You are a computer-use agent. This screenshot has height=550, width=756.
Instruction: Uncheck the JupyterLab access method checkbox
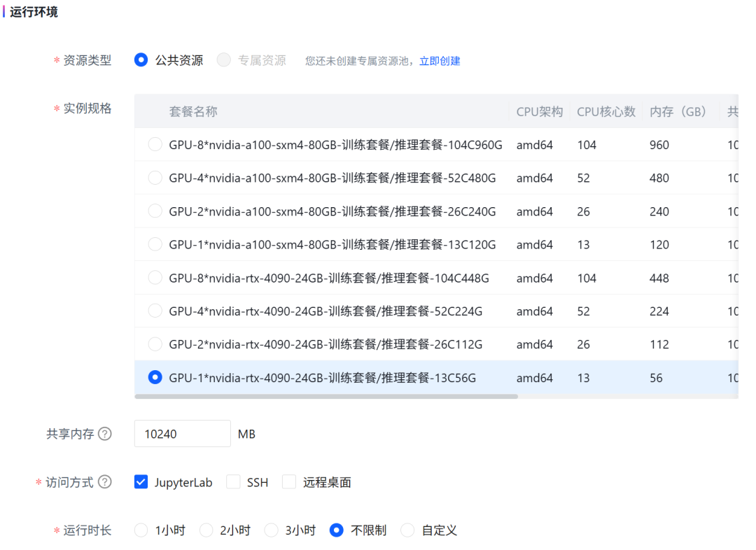141,481
